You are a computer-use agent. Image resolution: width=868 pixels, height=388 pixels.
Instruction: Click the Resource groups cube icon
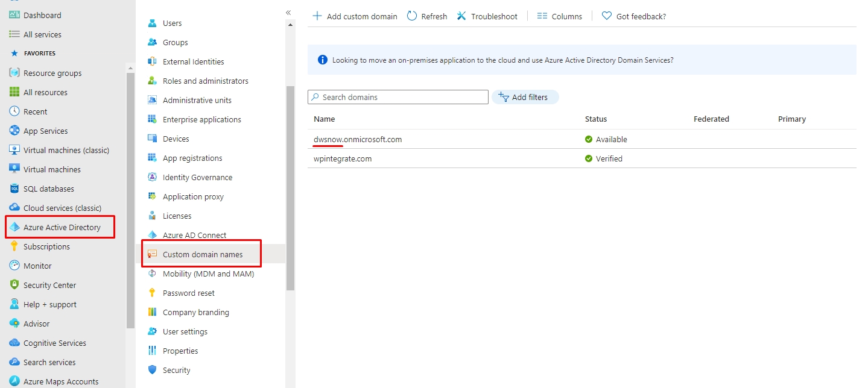pyautogui.click(x=14, y=73)
